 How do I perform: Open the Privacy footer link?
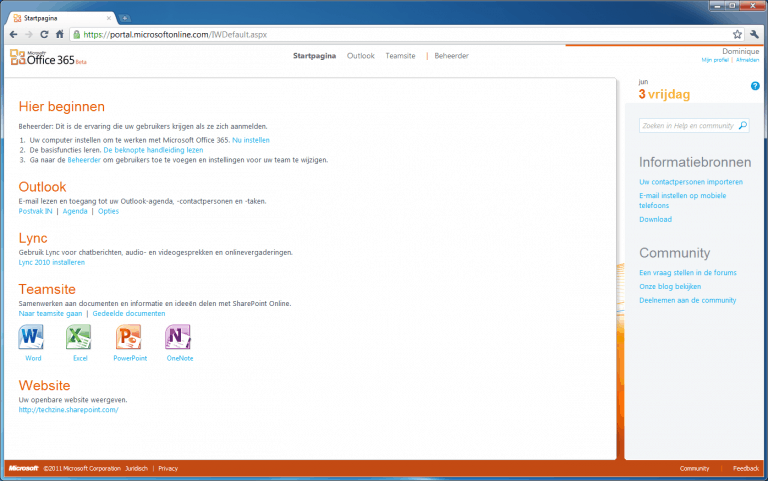(x=168, y=468)
